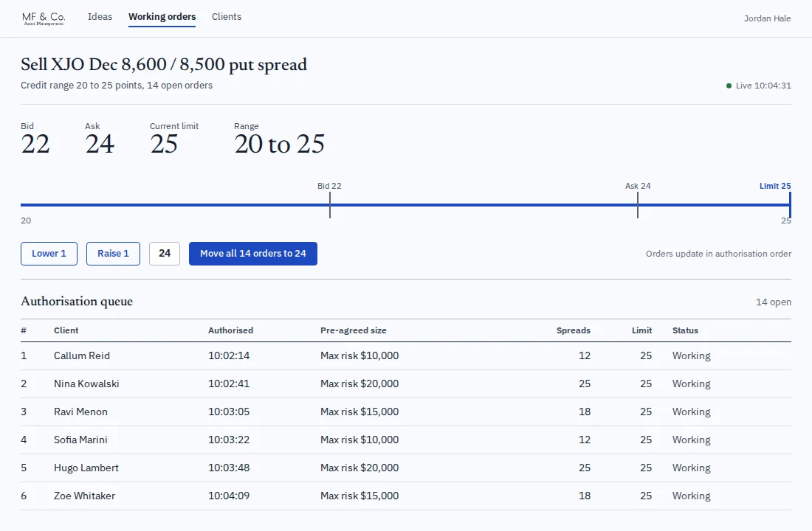The image size is (812, 531).
Task: Click Move all 14 orders to 24
Action: pyautogui.click(x=252, y=254)
